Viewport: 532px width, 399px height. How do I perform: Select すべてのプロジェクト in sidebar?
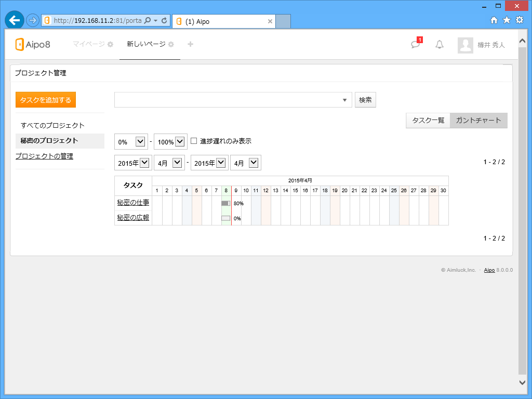(x=52, y=125)
